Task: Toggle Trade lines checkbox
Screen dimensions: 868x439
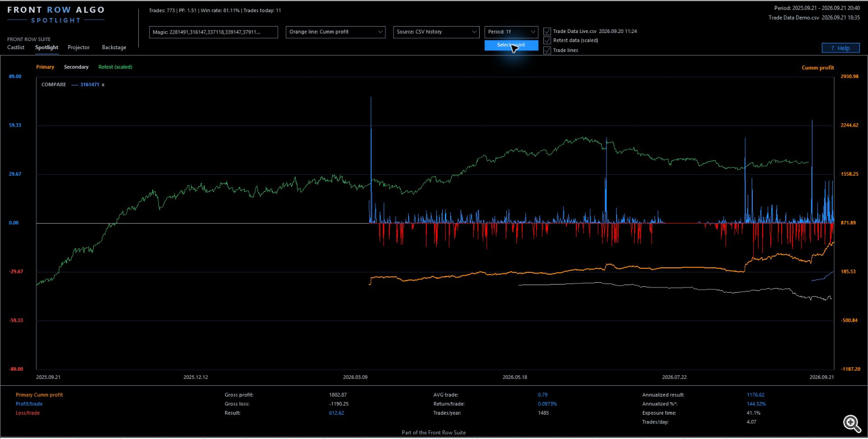Action: pyautogui.click(x=547, y=50)
